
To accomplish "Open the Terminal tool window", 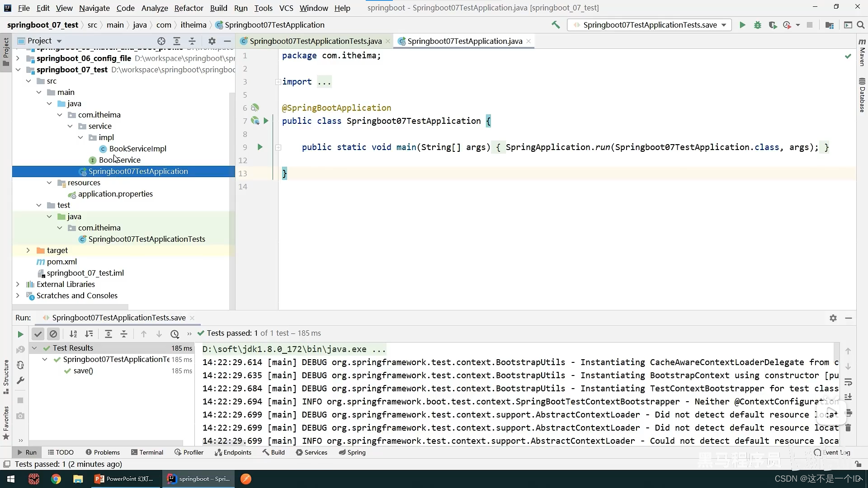I will (x=147, y=452).
